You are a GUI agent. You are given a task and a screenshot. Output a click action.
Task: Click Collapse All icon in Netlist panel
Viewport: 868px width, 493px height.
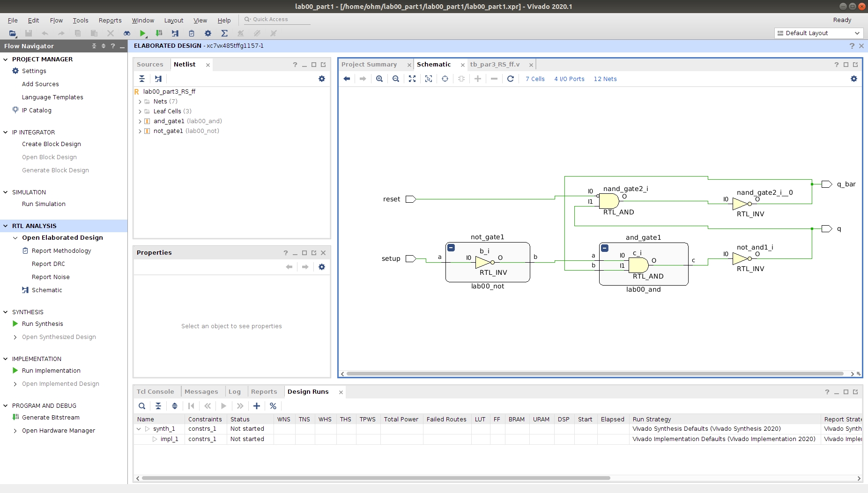pos(142,79)
